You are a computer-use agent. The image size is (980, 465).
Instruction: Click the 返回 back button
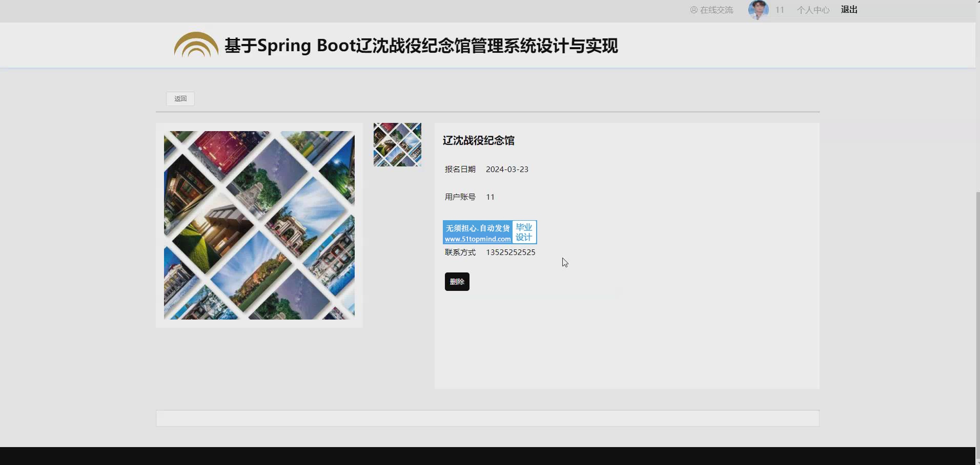tap(180, 98)
